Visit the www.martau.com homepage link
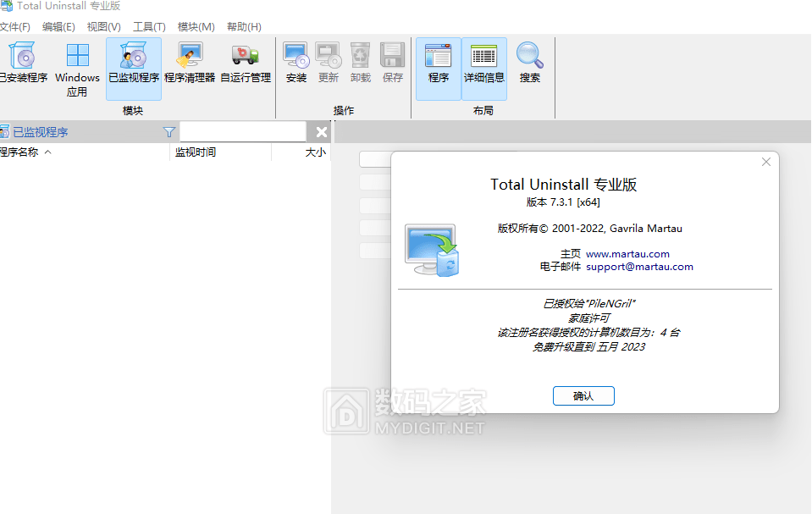This screenshot has width=812, height=514. [627, 253]
